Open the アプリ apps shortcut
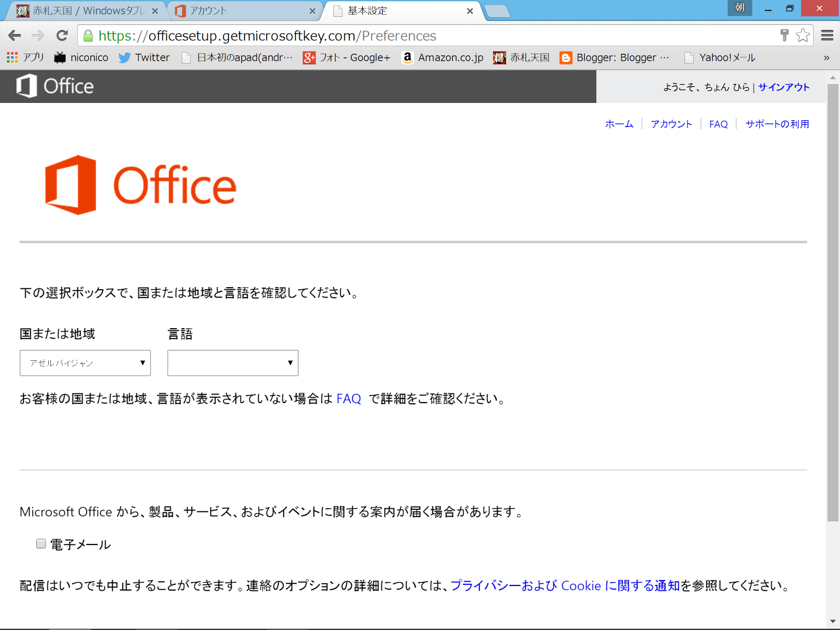The width and height of the screenshot is (840, 630). tap(25, 57)
